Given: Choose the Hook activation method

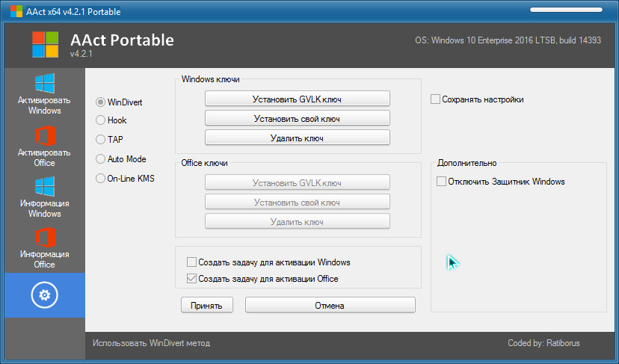Looking at the screenshot, I should [101, 120].
